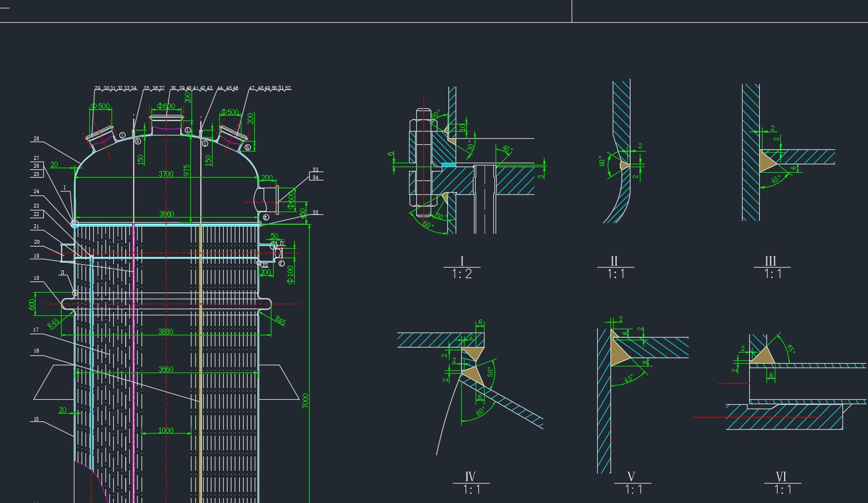Select the Φ600 top nozzle dimension
The height and width of the screenshot is (503, 868).
[x=166, y=106]
